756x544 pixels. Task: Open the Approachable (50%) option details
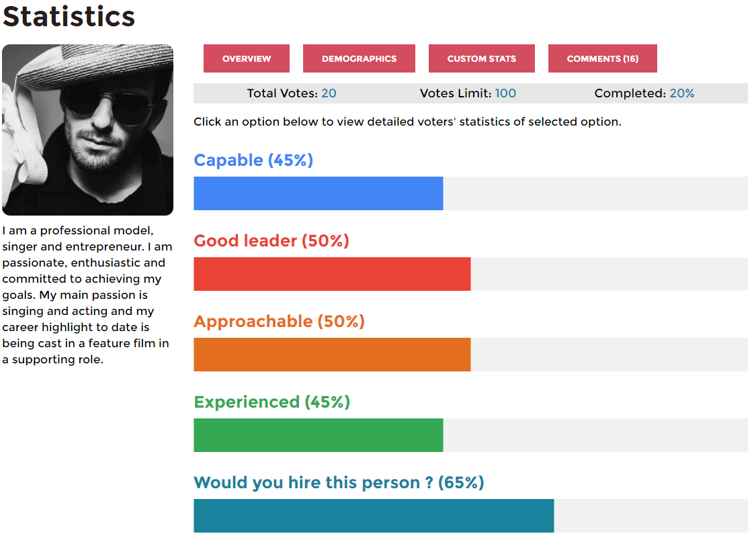279,321
